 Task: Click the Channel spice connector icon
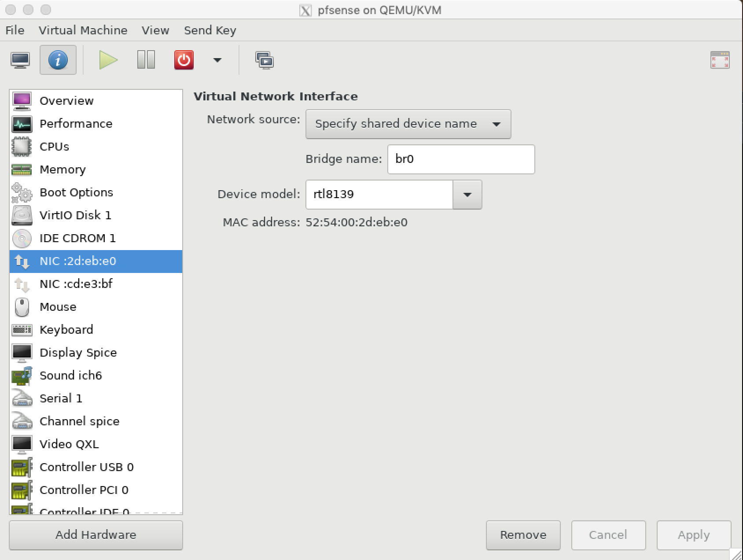[x=22, y=421]
